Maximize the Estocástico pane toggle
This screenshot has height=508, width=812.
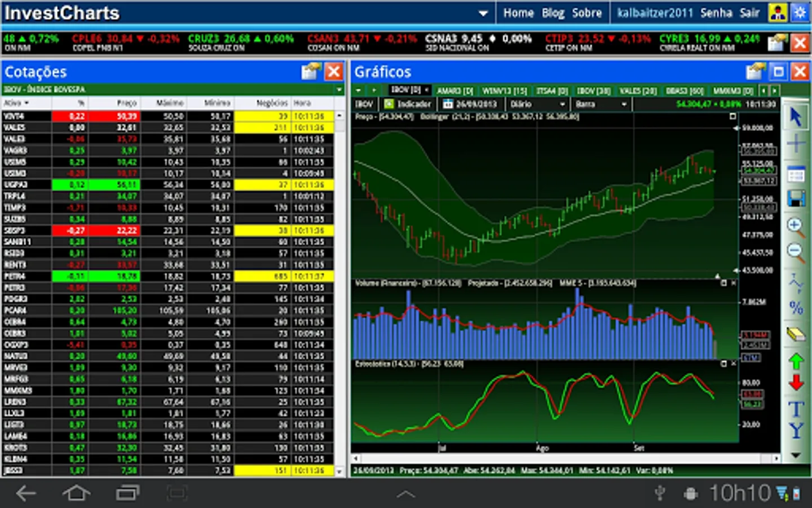click(x=724, y=364)
